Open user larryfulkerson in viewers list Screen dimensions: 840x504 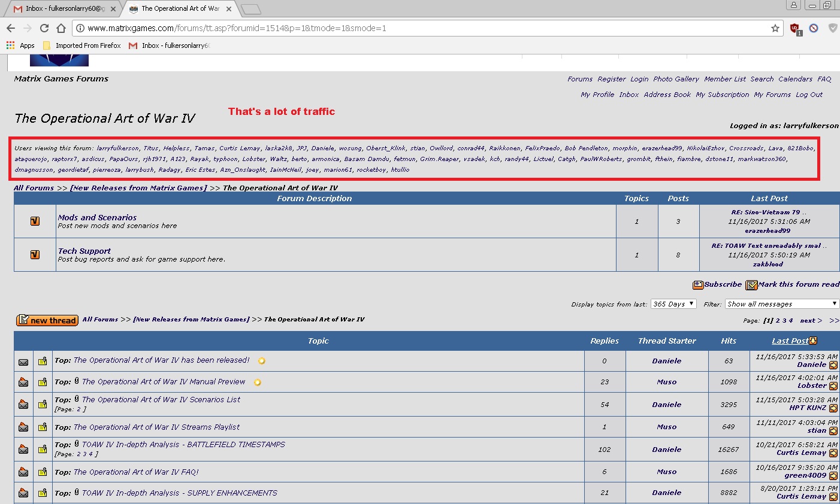pyautogui.click(x=117, y=148)
